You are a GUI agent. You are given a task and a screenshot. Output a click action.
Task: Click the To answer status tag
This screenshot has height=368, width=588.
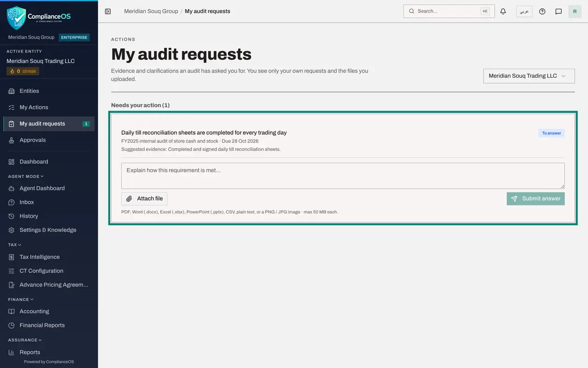pos(551,133)
